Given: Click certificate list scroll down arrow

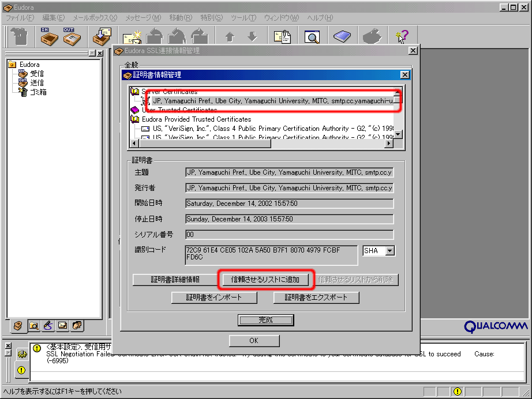Looking at the screenshot, I should click(398, 134).
